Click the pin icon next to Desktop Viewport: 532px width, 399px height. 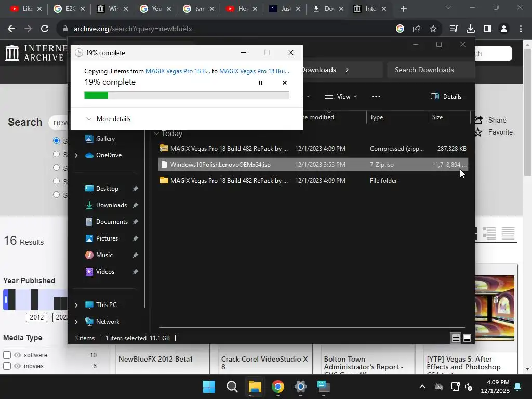click(136, 188)
